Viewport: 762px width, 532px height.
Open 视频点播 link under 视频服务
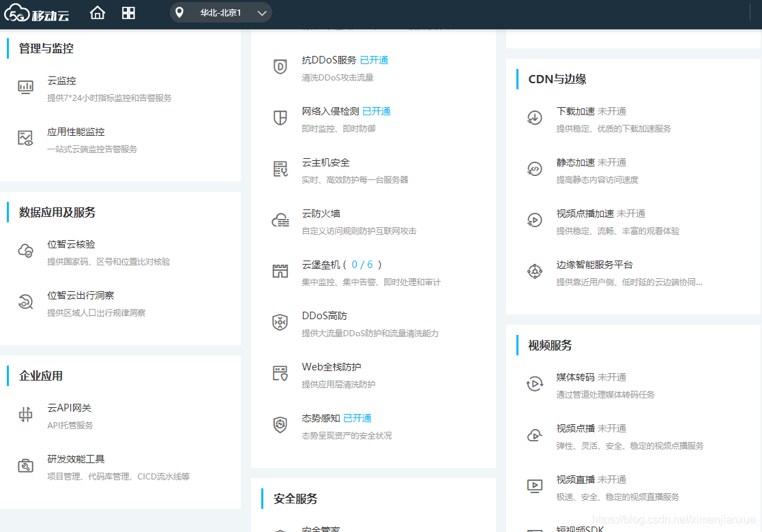(x=575, y=428)
